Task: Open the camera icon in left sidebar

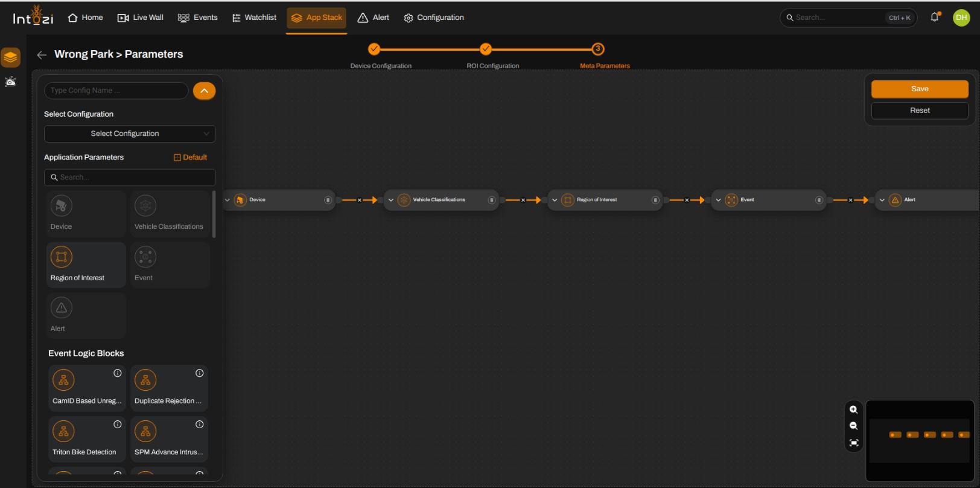Action: [11, 82]
